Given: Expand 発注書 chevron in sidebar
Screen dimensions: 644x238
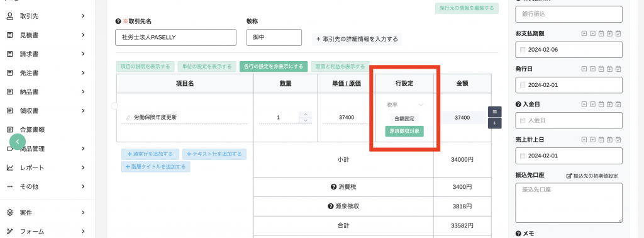Looking at the screenshot, I should click(x=83, y=73).
